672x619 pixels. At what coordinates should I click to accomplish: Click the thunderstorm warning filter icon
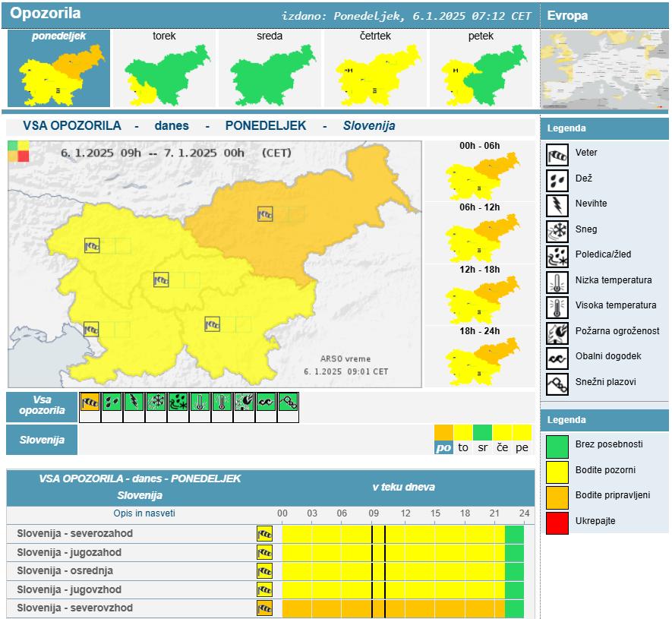pos(134,402)
